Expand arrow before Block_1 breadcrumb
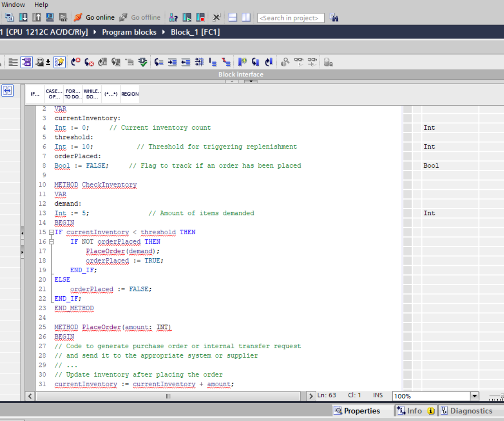 click(164, 32)
